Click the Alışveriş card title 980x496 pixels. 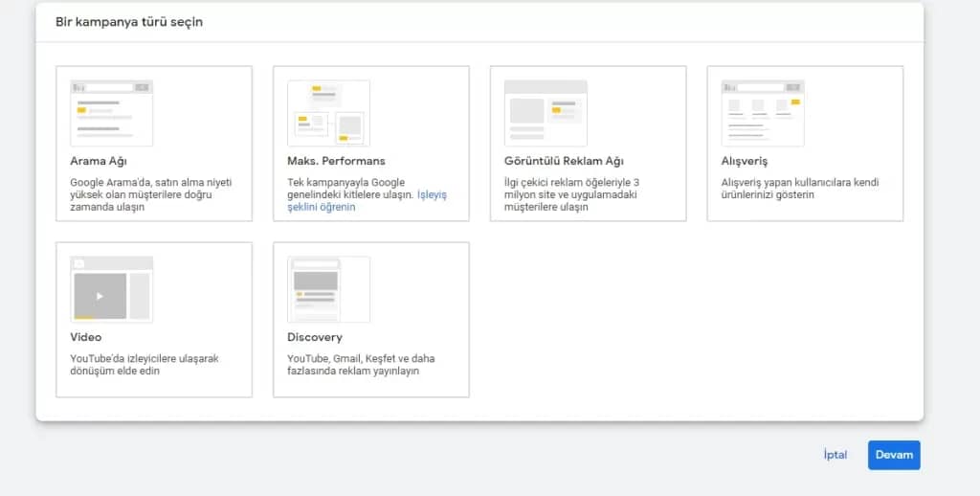pos(745,162)
